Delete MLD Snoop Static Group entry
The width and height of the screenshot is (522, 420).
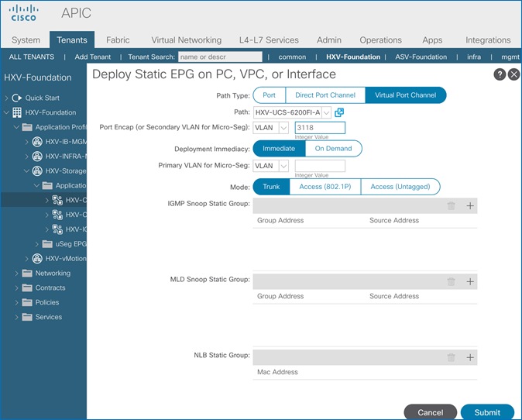point(451,282)
